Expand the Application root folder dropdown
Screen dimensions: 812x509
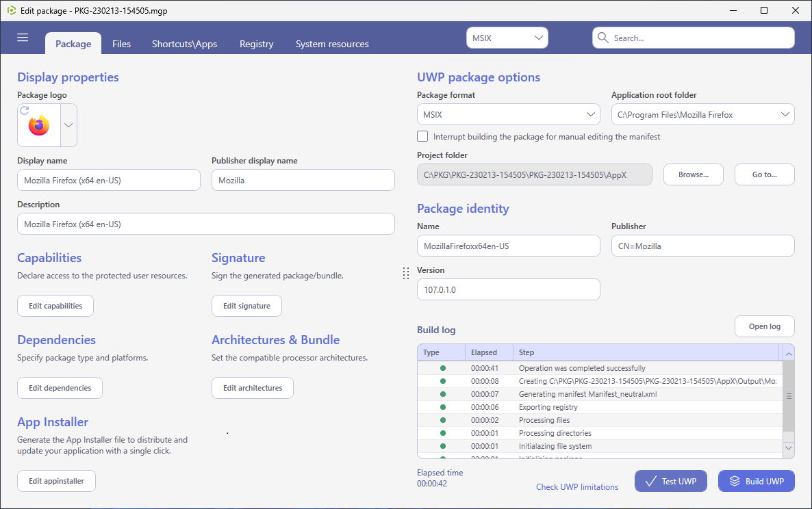(702, 114)
